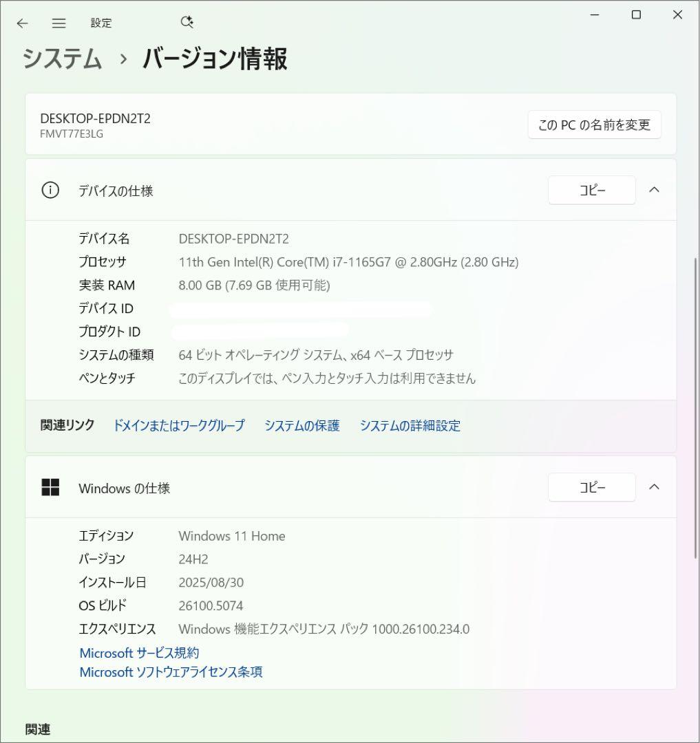Click the バージョン情報 breadcrumb label
This screenshot has height=743, width=700.
point(214,60)
